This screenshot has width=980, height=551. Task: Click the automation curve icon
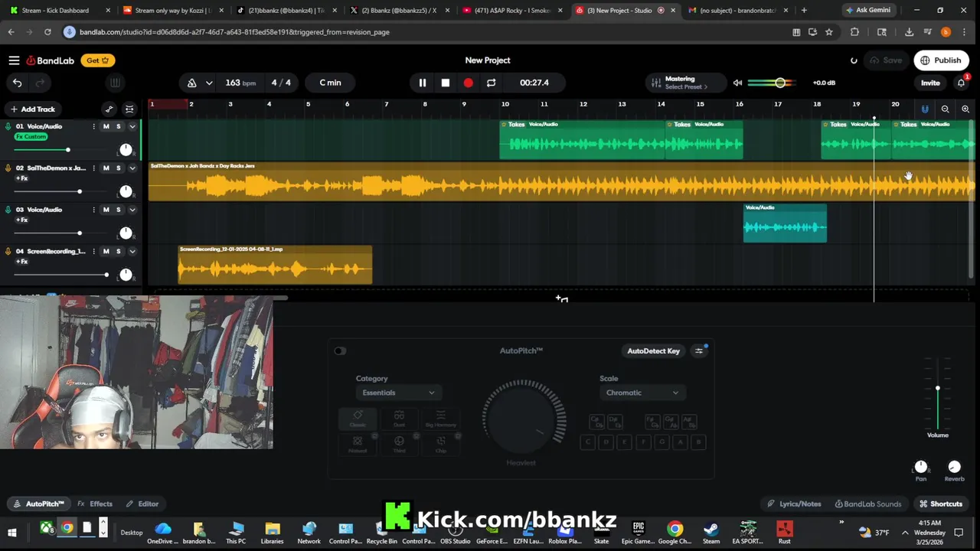click(x=109, y=109)
